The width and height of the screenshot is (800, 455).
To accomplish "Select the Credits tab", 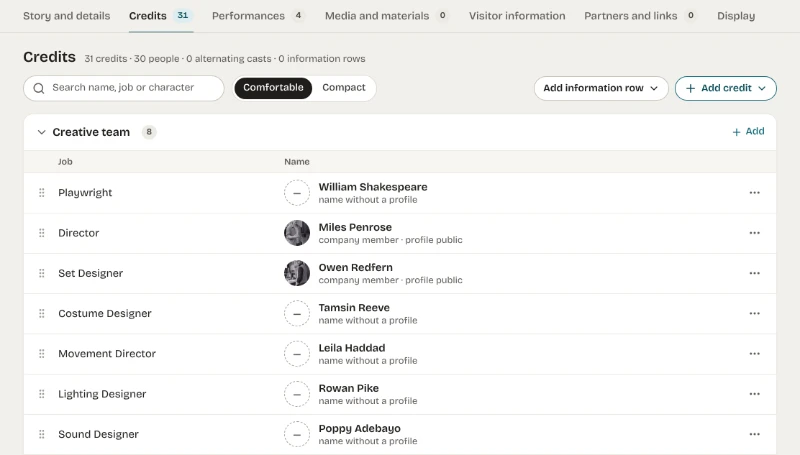I will pos(161,16).
